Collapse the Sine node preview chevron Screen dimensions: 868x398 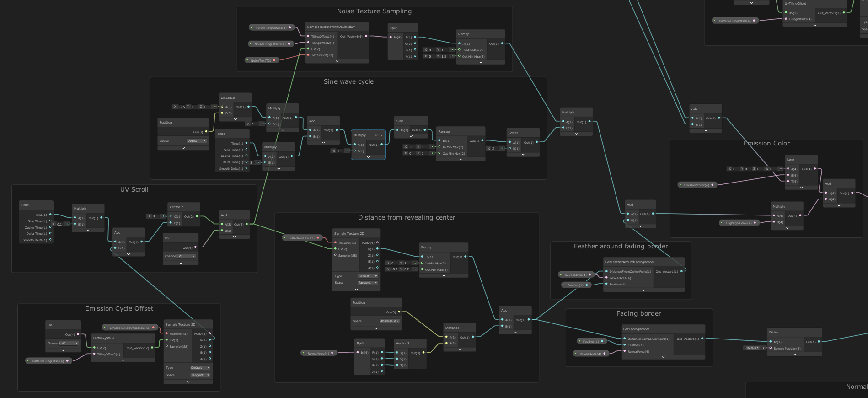(411, 136)
